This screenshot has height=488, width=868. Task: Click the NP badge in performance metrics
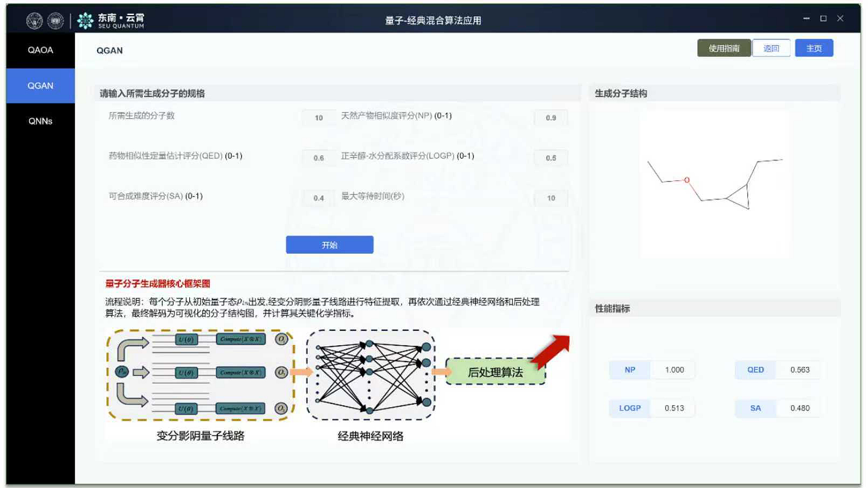pyautogui.click(x=629, y=370)
